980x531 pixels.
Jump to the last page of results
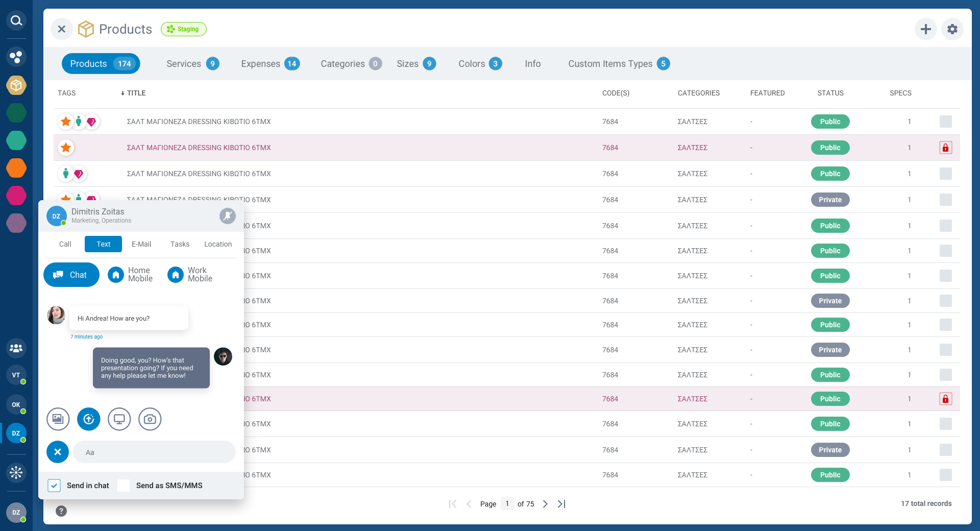point(561,504)
